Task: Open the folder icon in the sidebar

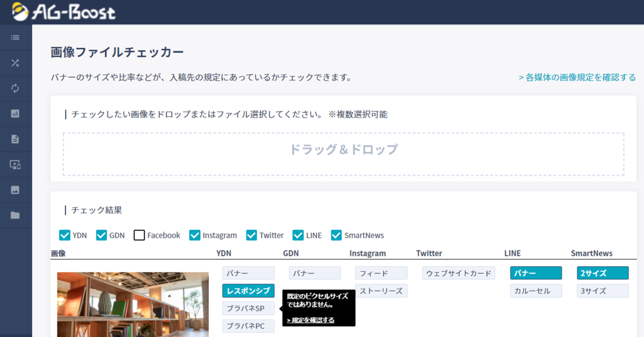Action: coord(16,214)
